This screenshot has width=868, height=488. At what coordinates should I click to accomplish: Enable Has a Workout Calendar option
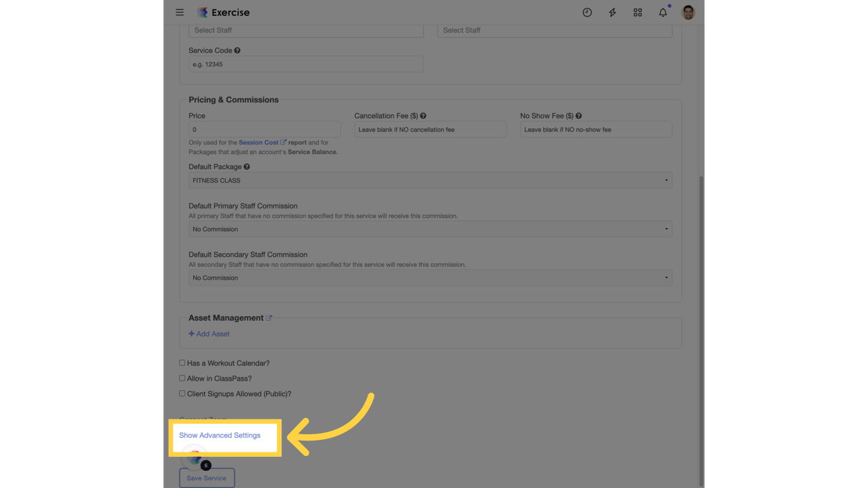(x=182, y=363)
